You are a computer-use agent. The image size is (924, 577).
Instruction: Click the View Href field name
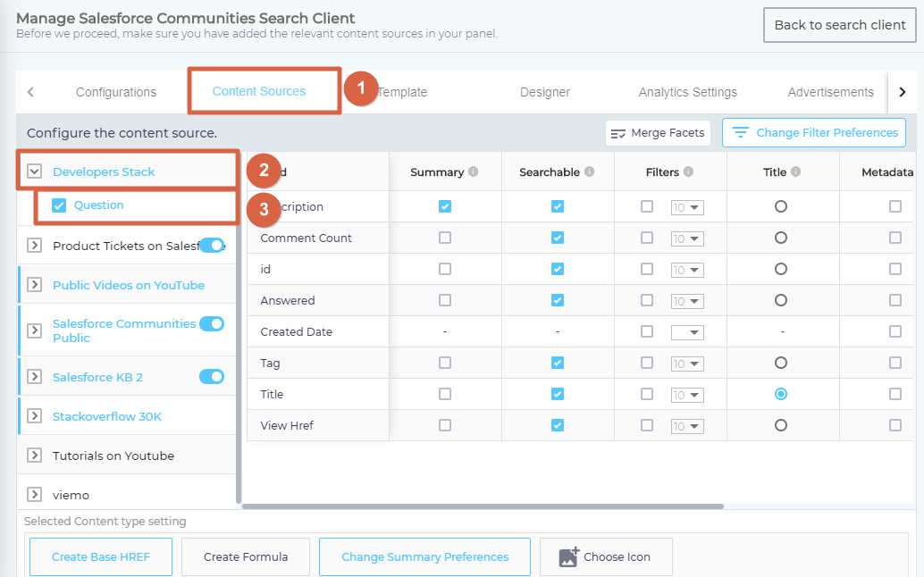[x=287, y=425]
